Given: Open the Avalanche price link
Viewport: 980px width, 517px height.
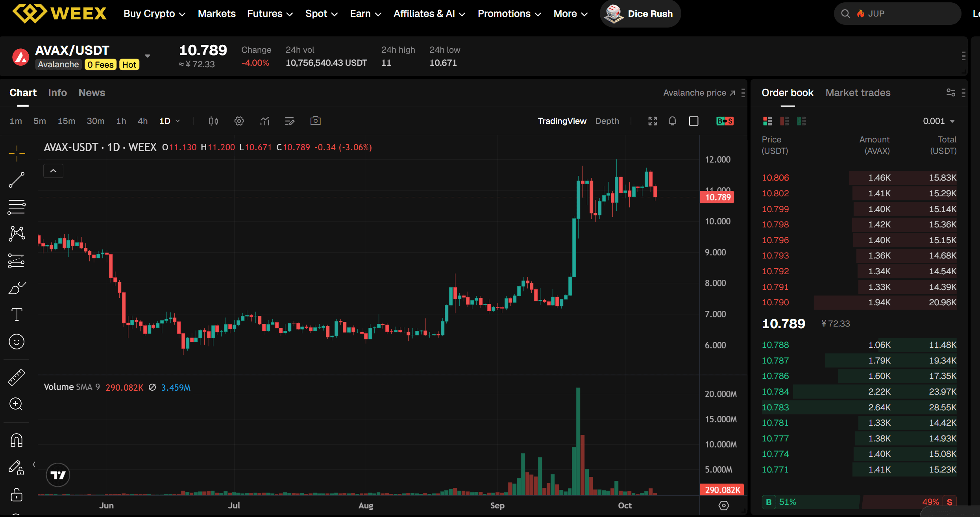Looking at the screenshot, I should click(699, 93).
